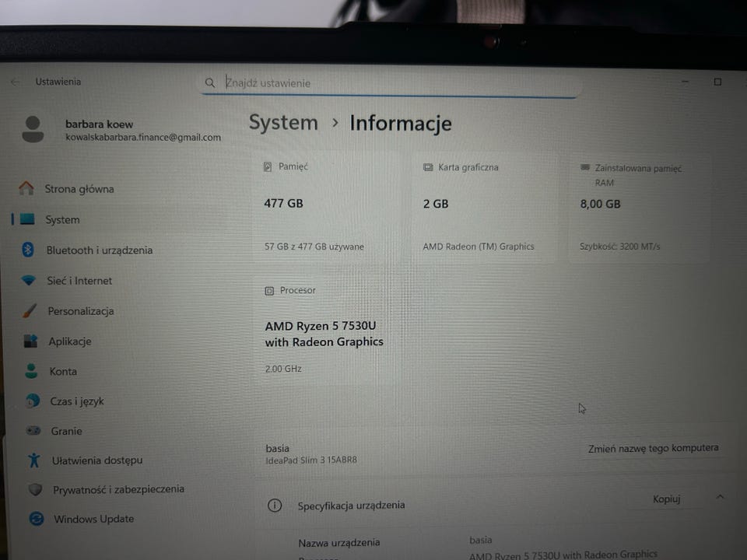Click the Pamięć storage icon
The image size is (747, 560).
[x=268, y=166]
